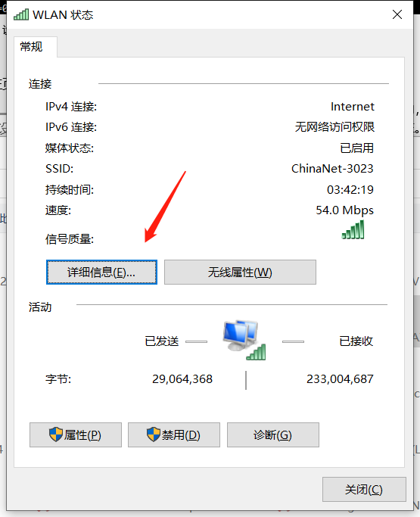The image size is (420, 517).
Task: Click the 属性(P) properties button
Action: click(76, 435)
